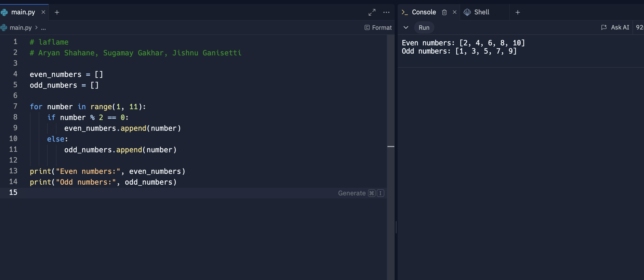Add new editor tab with plus icon
Screen dimensions: 644x280
[57, 12]
